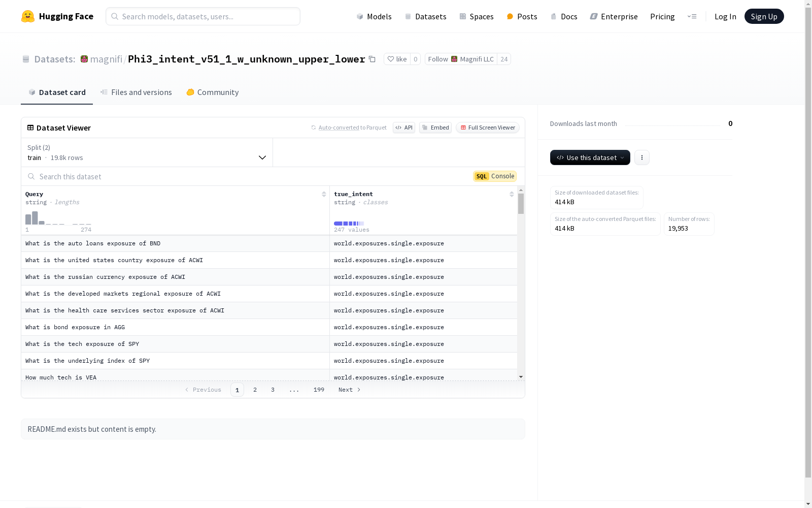The width and height of the screenshot is (812, 508).
Task: Click the Query lengths histogram
Action: tap(58, 218)
